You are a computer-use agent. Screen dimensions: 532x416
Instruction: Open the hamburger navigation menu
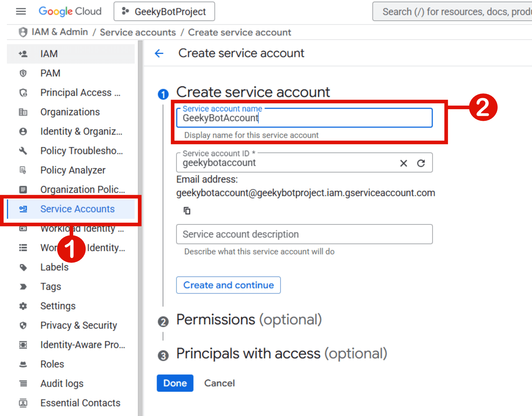(x=21, y=11)
